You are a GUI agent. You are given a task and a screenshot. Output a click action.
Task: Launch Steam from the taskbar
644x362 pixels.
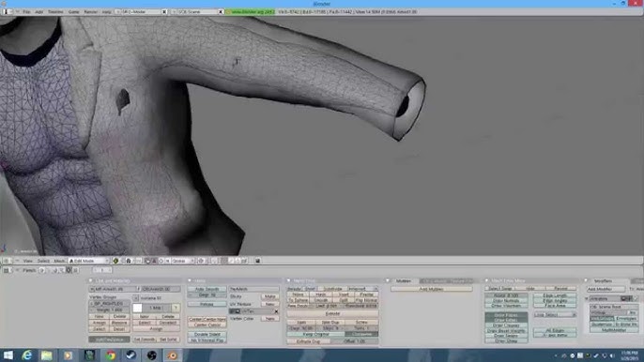pyautogui.click(x=131, y=355)
